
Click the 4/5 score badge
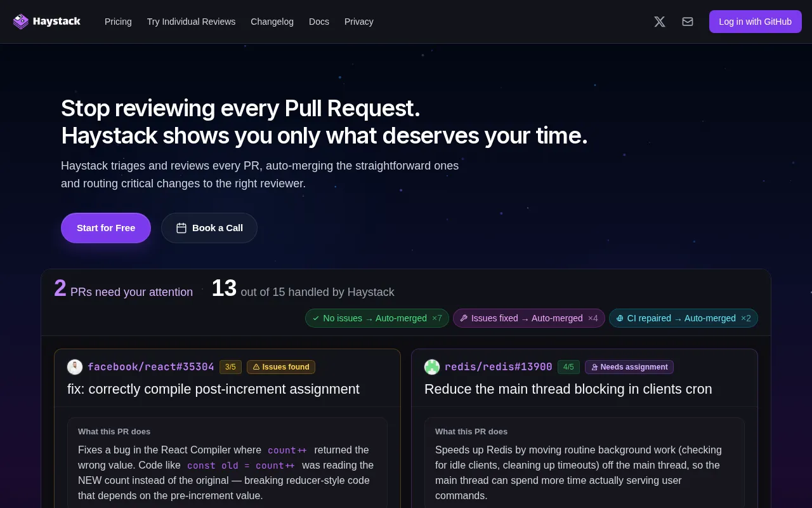pos(568,367)
